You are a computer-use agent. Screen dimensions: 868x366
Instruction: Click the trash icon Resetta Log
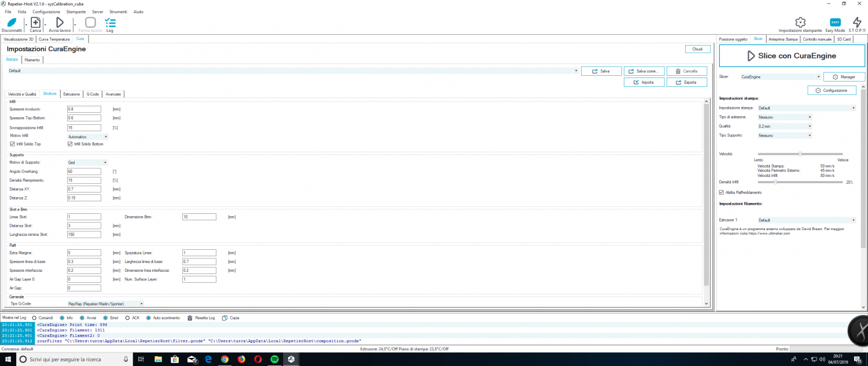(x=192, y=317)
